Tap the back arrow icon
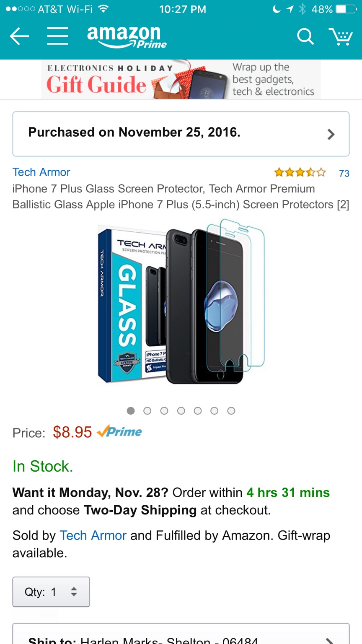The height and width of the screenshot is (644, 362). [19, 36]
